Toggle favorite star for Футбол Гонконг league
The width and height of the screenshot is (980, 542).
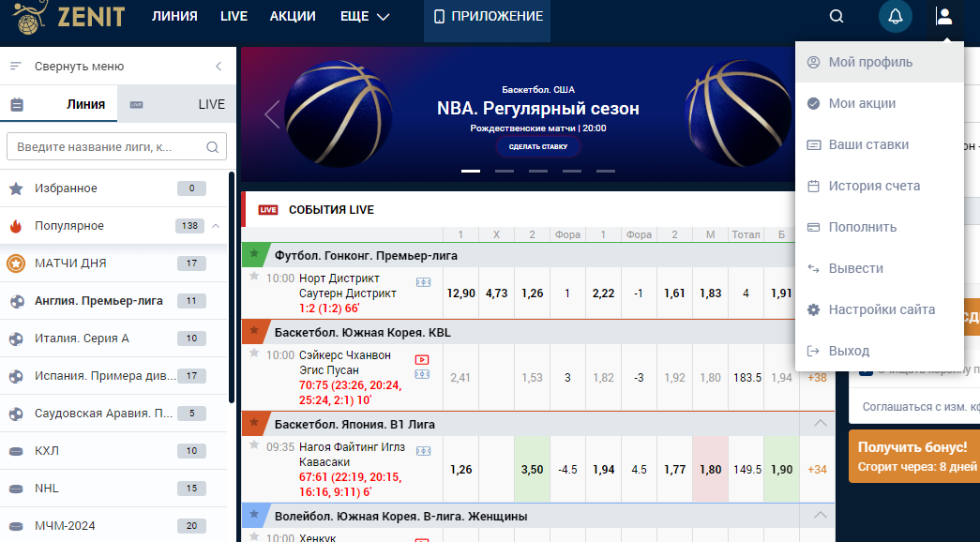pyautogui.click(x=254, y=253)
